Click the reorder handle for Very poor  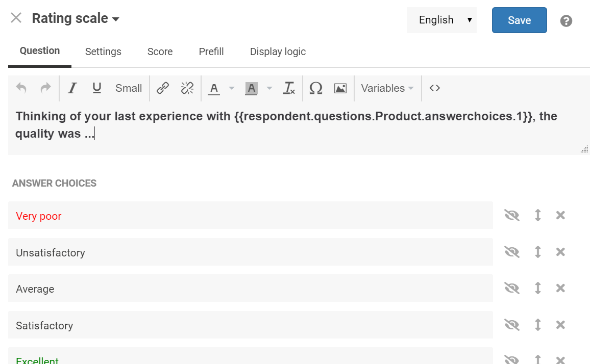[x=538, y=215]
